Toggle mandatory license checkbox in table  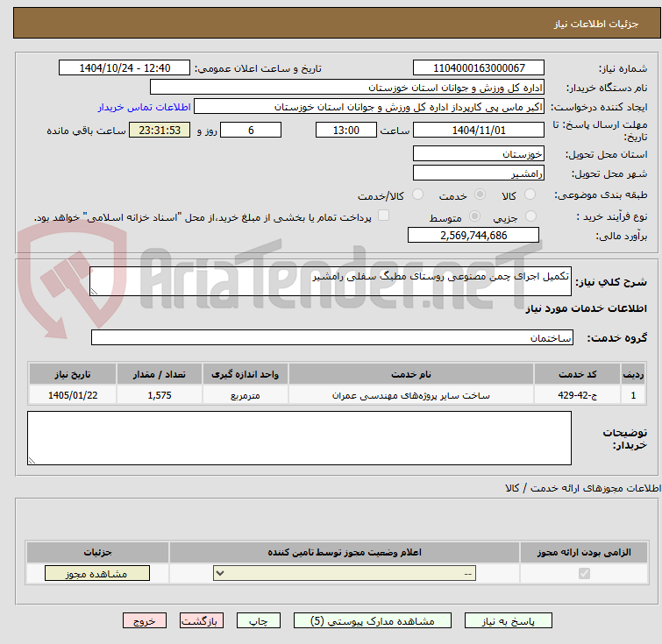tap(584, 574)
